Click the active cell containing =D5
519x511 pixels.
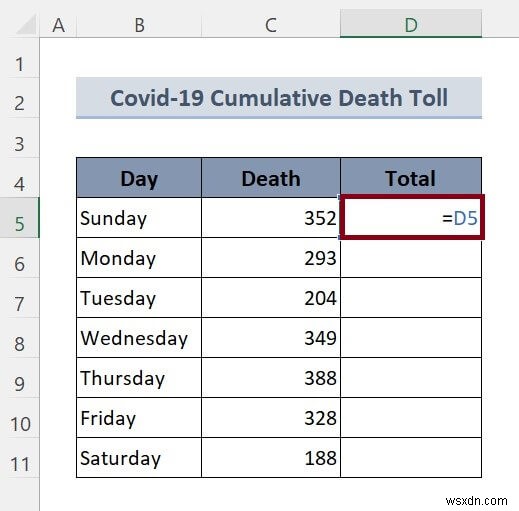pos(412,217)
